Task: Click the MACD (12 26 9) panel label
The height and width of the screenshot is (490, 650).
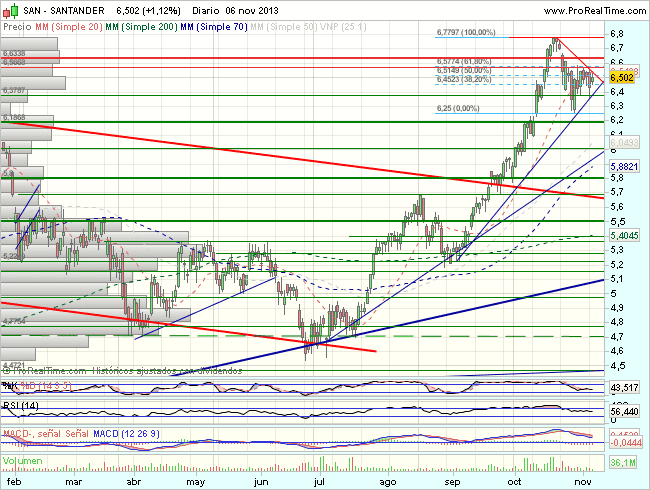Action: pyautogui.click(x=126, y=434)
